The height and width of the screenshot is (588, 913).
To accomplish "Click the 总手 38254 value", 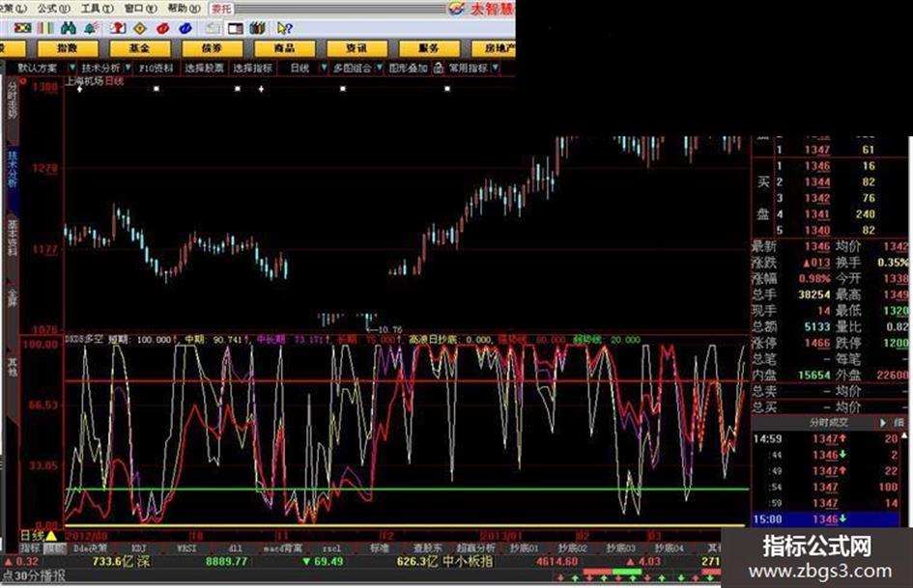I will point(814,294).
